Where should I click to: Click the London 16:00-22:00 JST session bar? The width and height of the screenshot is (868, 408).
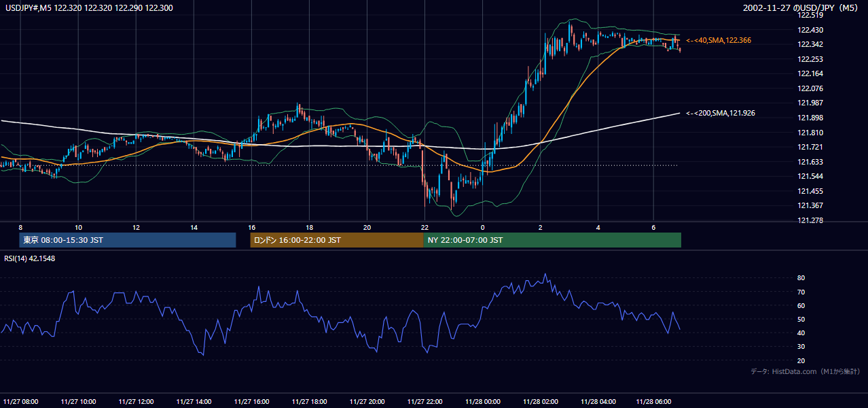tap(336, 240)
